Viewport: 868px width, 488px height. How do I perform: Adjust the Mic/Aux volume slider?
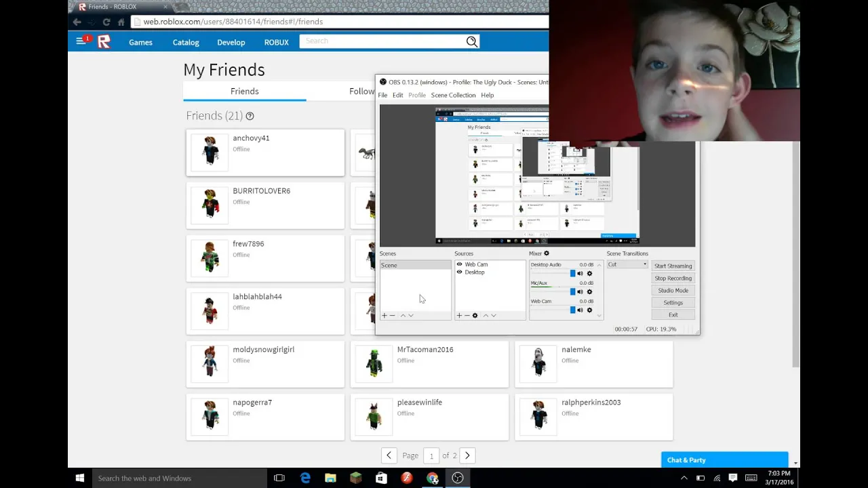572,292
